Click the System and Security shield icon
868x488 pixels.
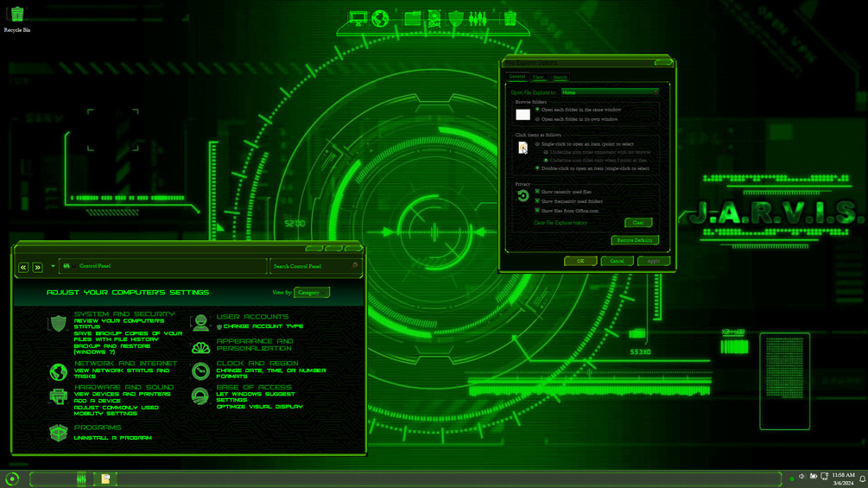tap(58, 323)
